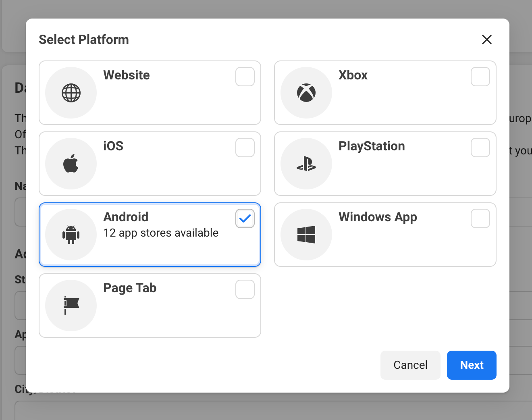Click the "12 app stores available" text
Viewport: 532px width, 420px height.
pyautogui.click(x=161, y=233)
